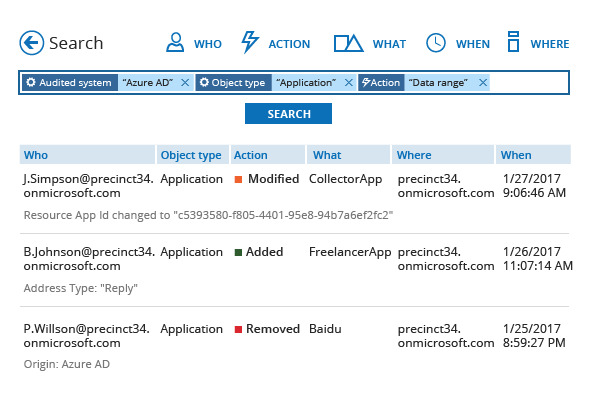
Task: Open the WHO filter label
Action: [x=208, y=44]
